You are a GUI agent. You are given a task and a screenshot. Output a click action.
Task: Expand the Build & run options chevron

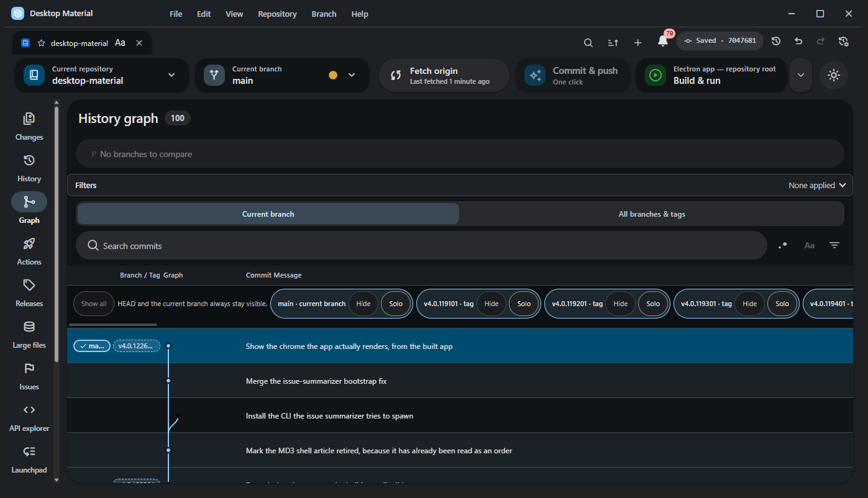pyautogui.click(x=801, y=75)
